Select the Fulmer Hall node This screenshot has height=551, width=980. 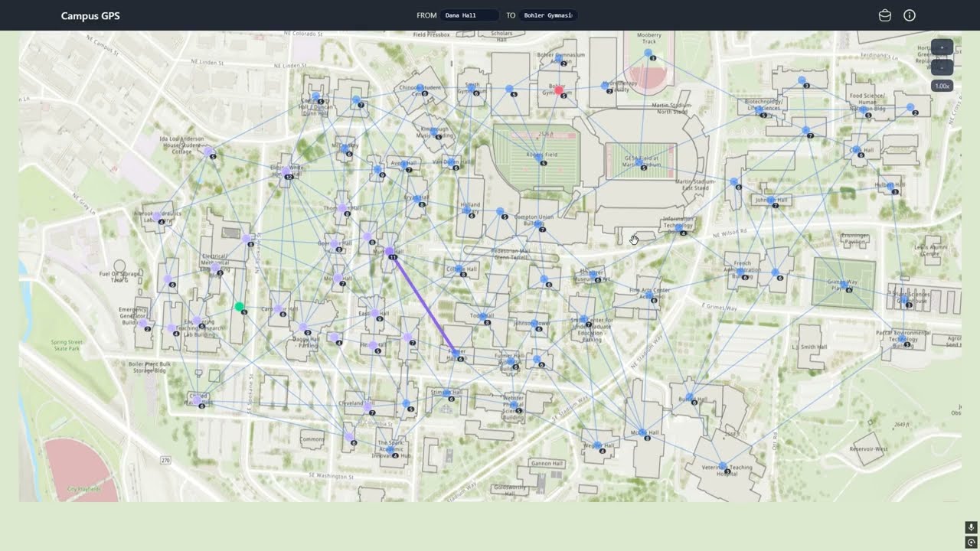[x=511, y=360]
